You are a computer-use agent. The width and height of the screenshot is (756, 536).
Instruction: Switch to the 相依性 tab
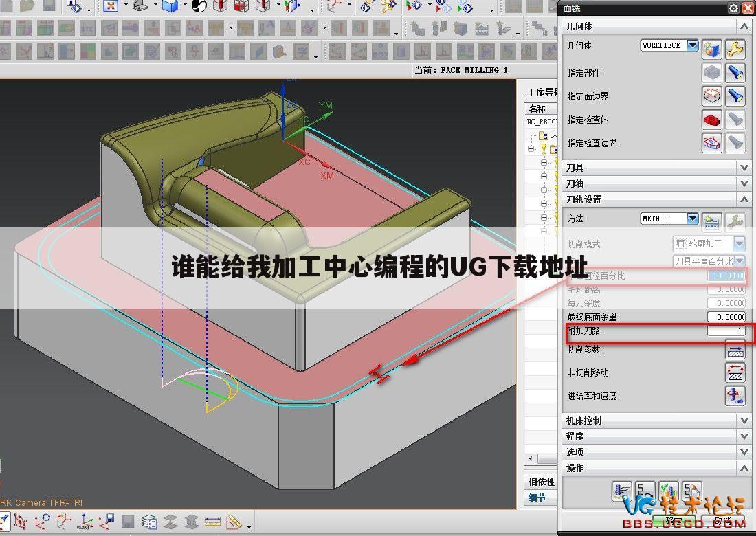540,482
